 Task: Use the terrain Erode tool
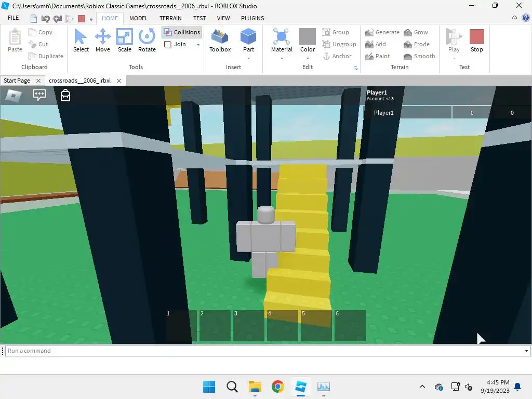pos(417,44)
